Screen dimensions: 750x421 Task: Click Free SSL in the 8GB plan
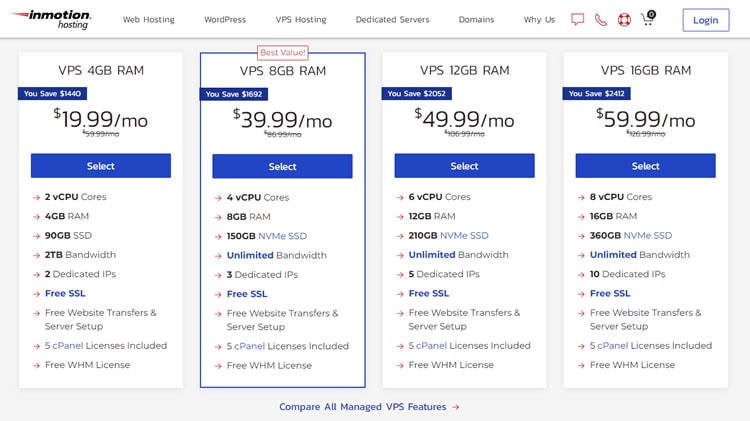pyautogui.click(x=247, y=294)
